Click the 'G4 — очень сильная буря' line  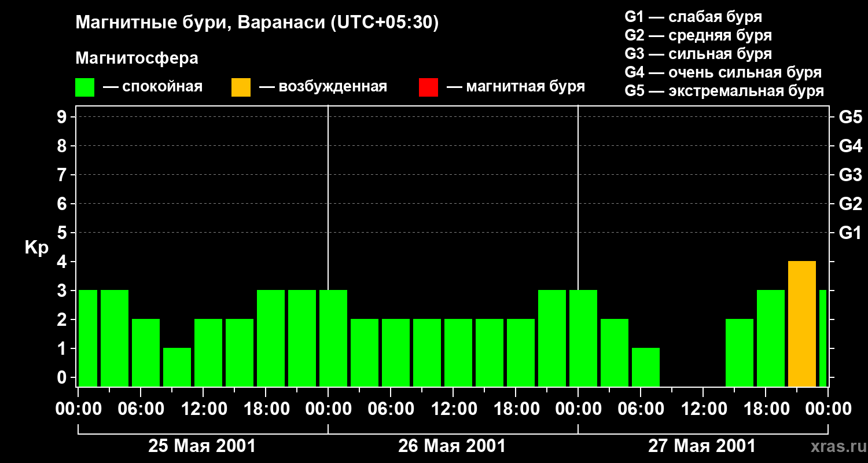click(x=723, y=72)
